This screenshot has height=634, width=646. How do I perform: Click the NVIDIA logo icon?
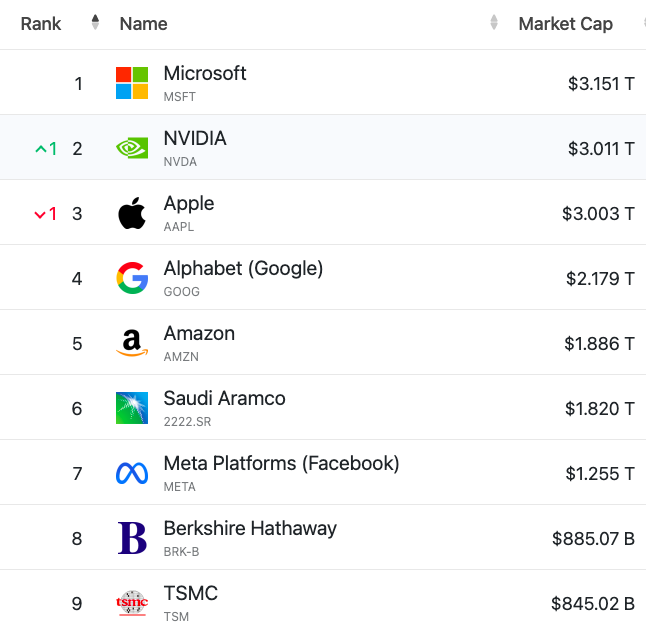click(x=132, y=148)
